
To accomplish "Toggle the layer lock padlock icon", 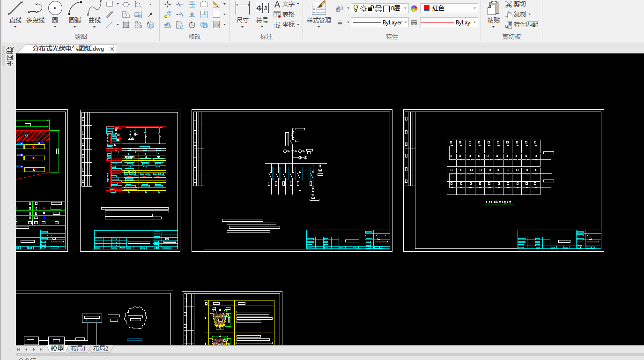I will [x=370, y=8].
